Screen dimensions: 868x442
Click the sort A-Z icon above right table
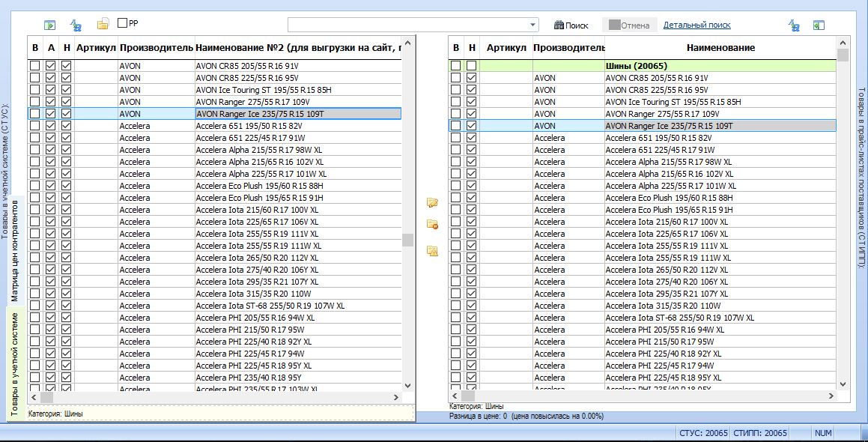(794, 25)
